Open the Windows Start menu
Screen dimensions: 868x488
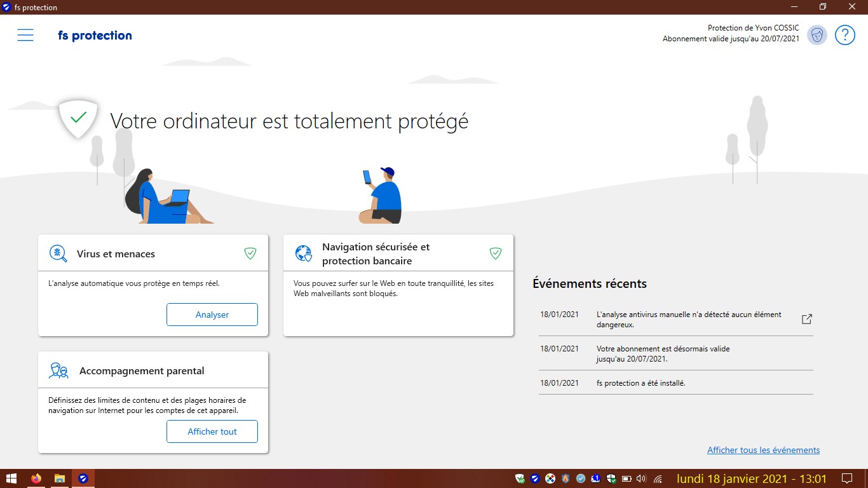11,478
